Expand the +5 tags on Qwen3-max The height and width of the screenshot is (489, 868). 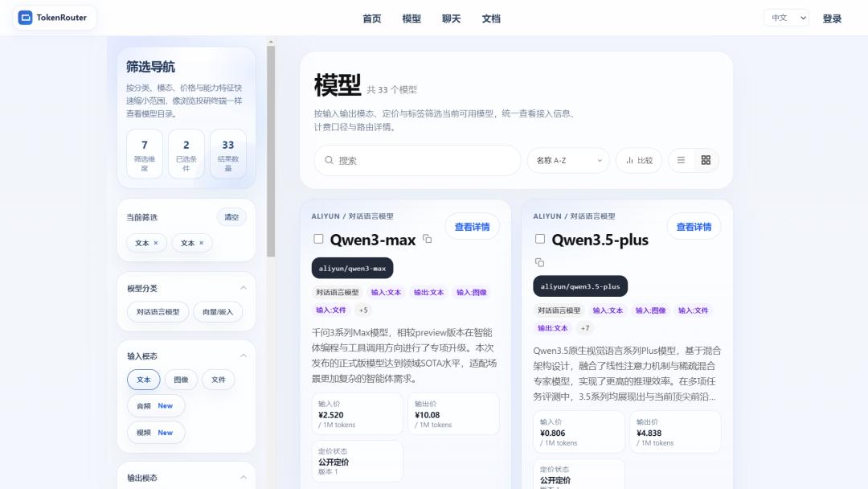363,310
